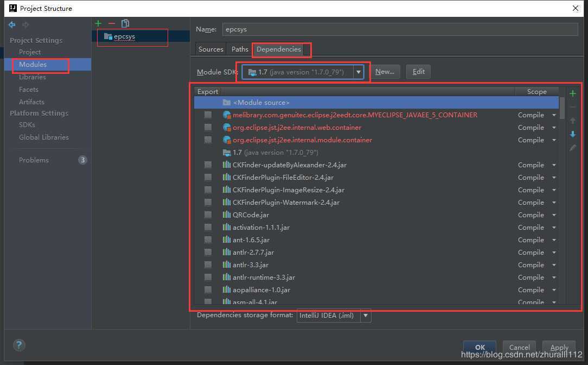Open scope dropdown for ant-1.6.5.jar
This screenshot has height=365, width=588.
click(554, 240)
